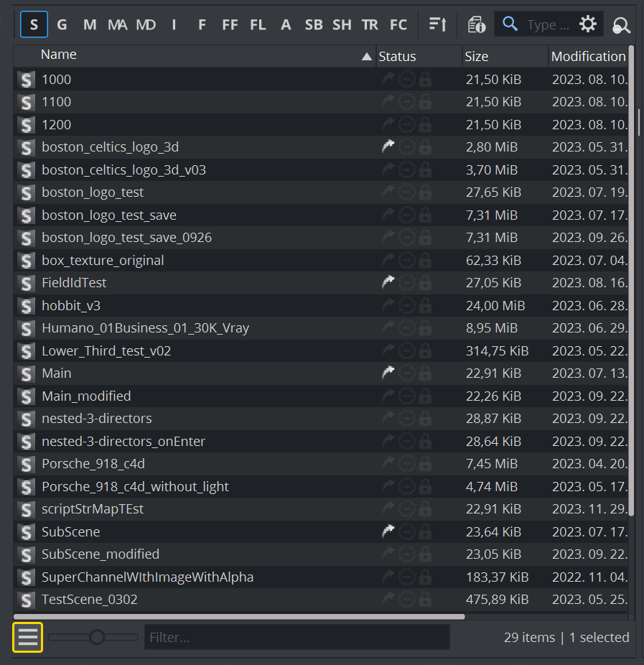644x665 pixels.
Task: Toggle the MA type filter
Action: [x=117, y=24]
